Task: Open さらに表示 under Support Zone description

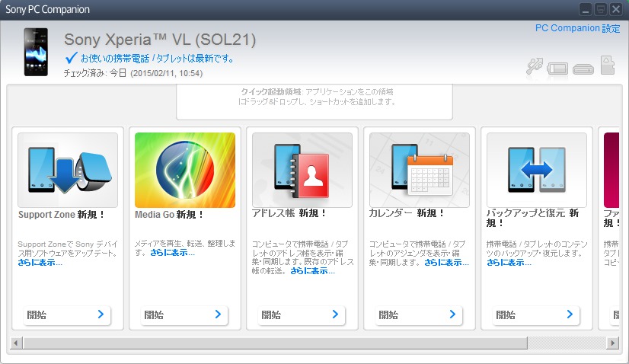Action: tap(40, 263)
